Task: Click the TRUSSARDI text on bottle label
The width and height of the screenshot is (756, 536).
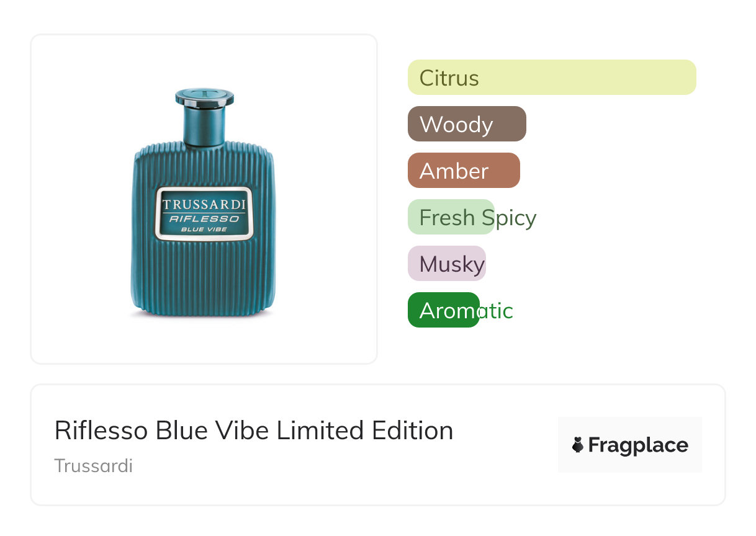Action: 204,204
